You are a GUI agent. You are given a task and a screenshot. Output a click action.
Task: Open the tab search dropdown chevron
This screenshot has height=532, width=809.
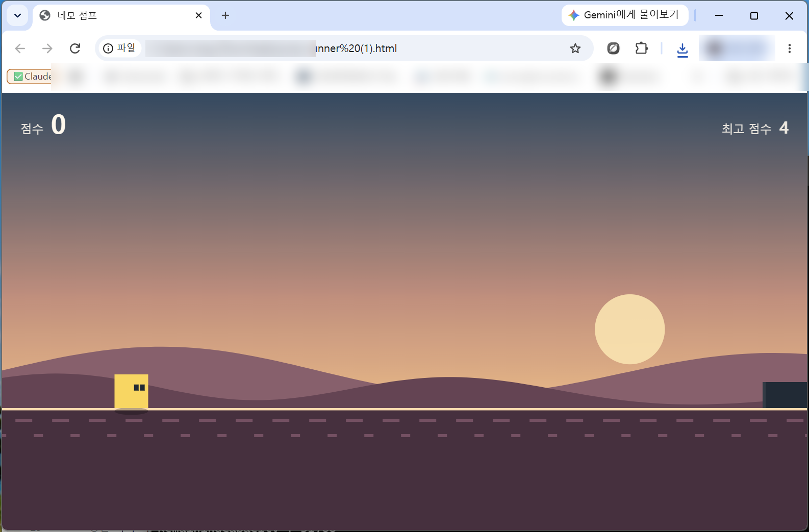coord(17,15)
